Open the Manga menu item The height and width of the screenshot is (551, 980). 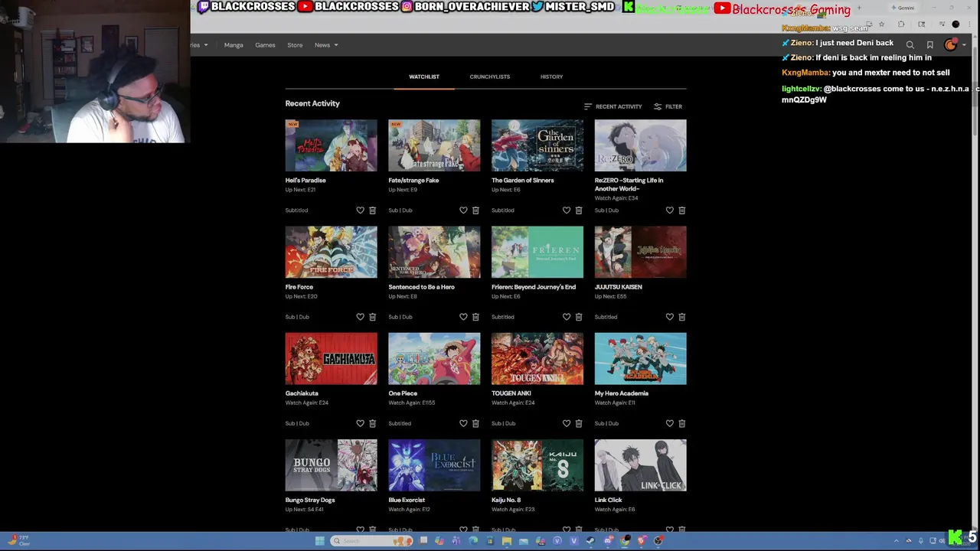coord(234,45)
